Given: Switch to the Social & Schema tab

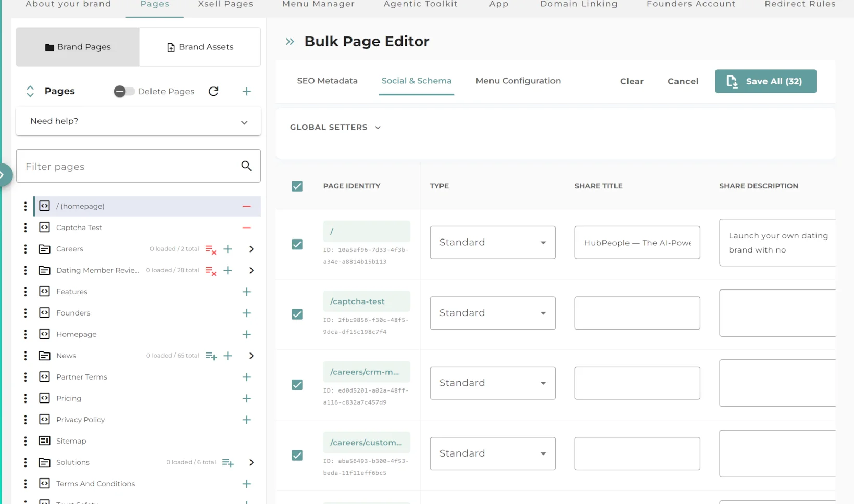Looking at the screenshot, I should coord(417,81).
